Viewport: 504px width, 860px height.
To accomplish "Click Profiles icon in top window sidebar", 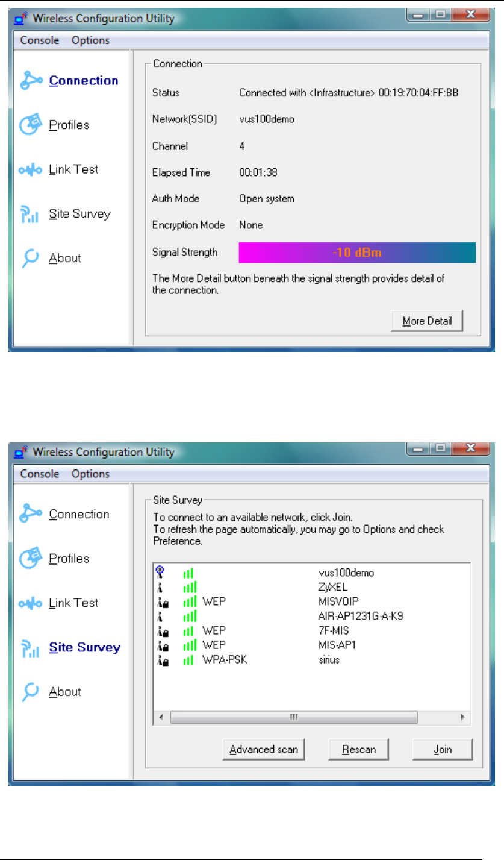I will [31, 125].
